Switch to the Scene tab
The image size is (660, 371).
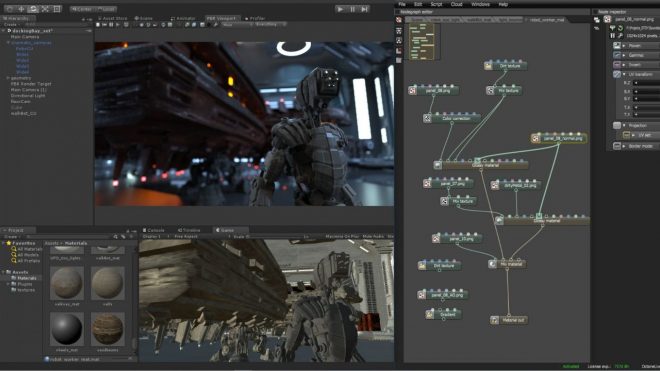[144, 19]
